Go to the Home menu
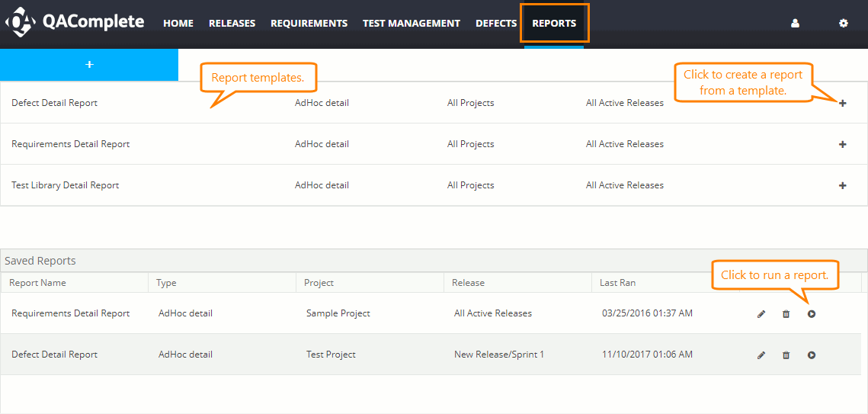The image size is (868, 414). (178, 24)
